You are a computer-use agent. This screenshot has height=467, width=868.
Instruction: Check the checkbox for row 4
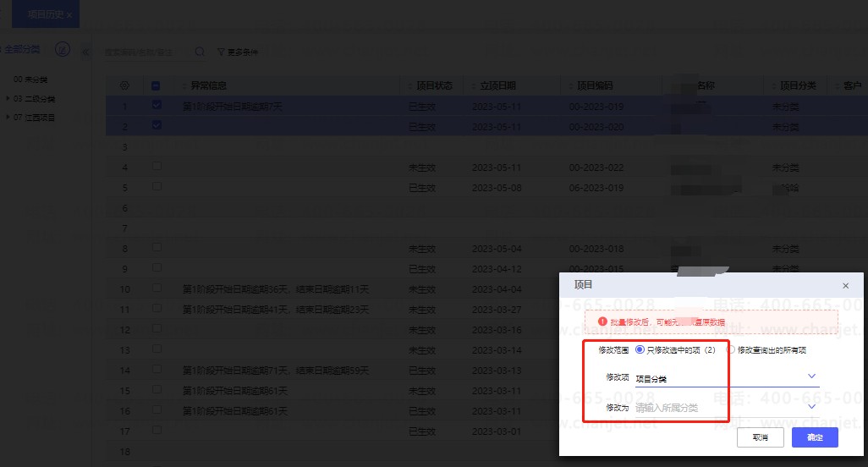click(x=157, y=166)
